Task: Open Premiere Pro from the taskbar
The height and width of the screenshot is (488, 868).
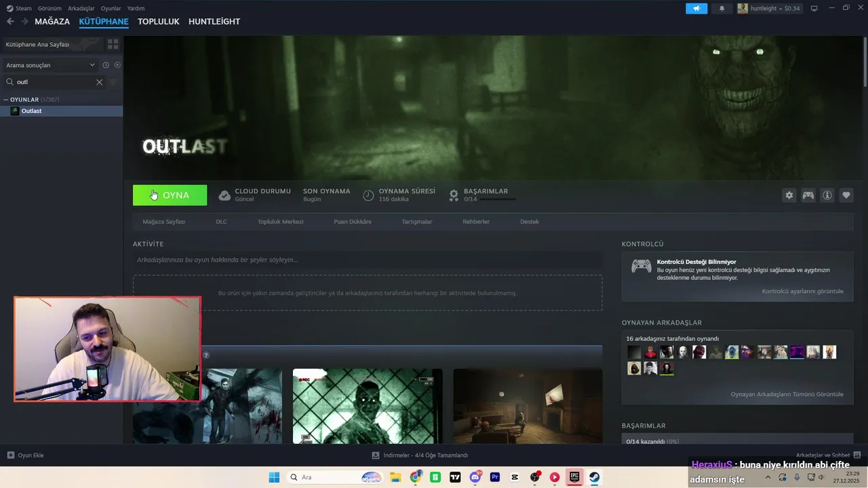Action: pos(495,477)
